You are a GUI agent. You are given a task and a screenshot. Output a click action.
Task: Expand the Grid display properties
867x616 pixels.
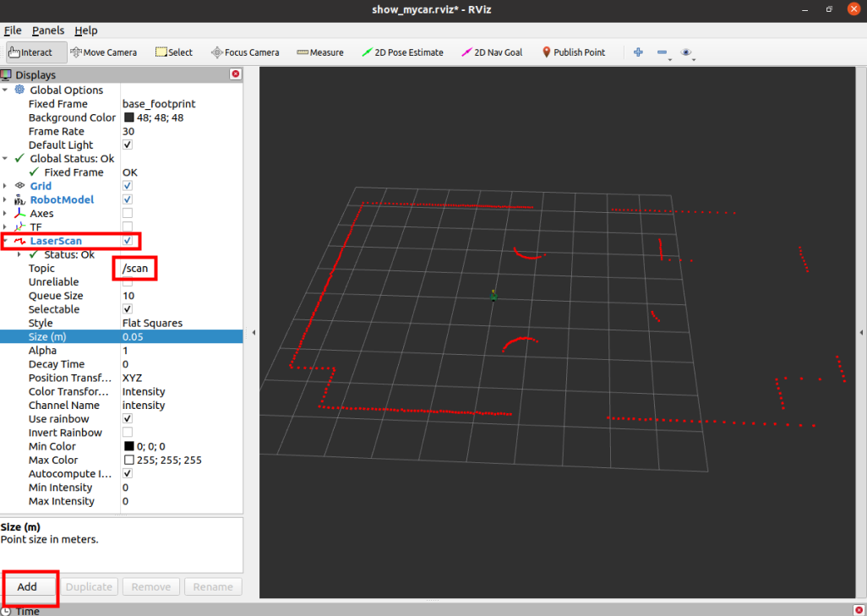coord(5,186)
